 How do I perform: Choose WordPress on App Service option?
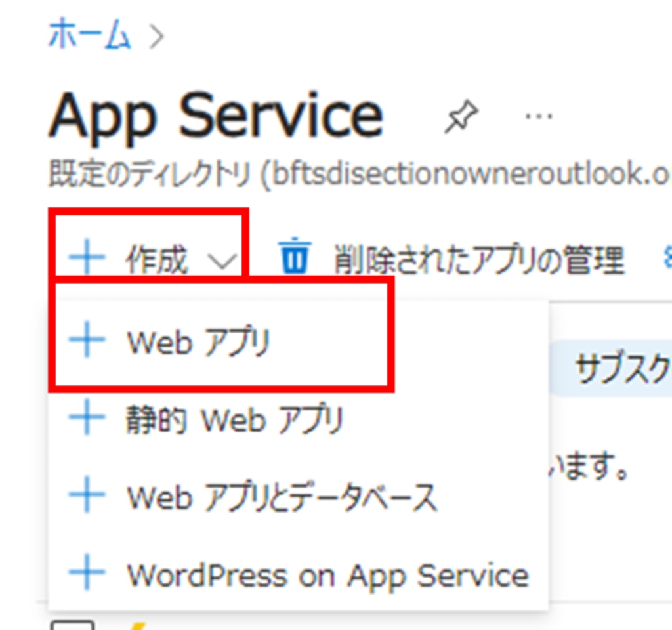(299, 574)
